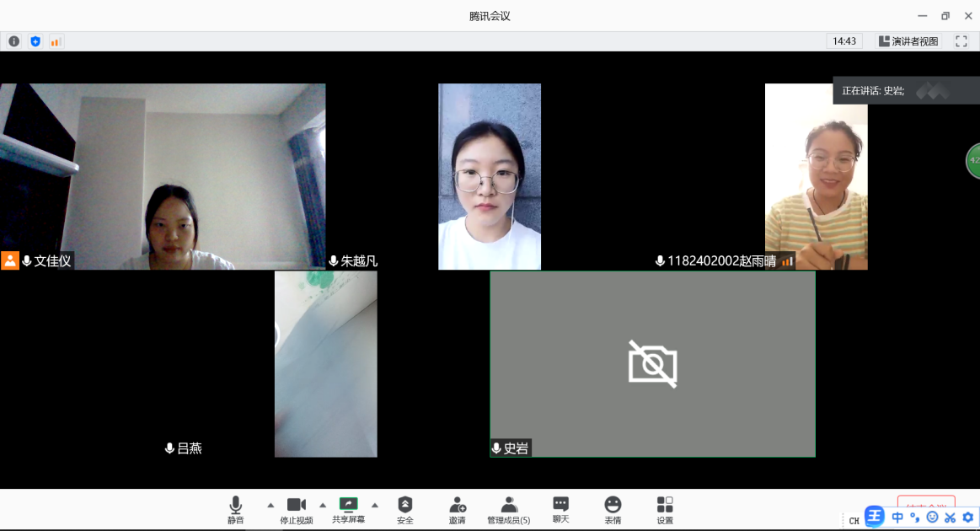Select 史岩's camera-off video tile
980x531 pixels.
pos(652,364)
